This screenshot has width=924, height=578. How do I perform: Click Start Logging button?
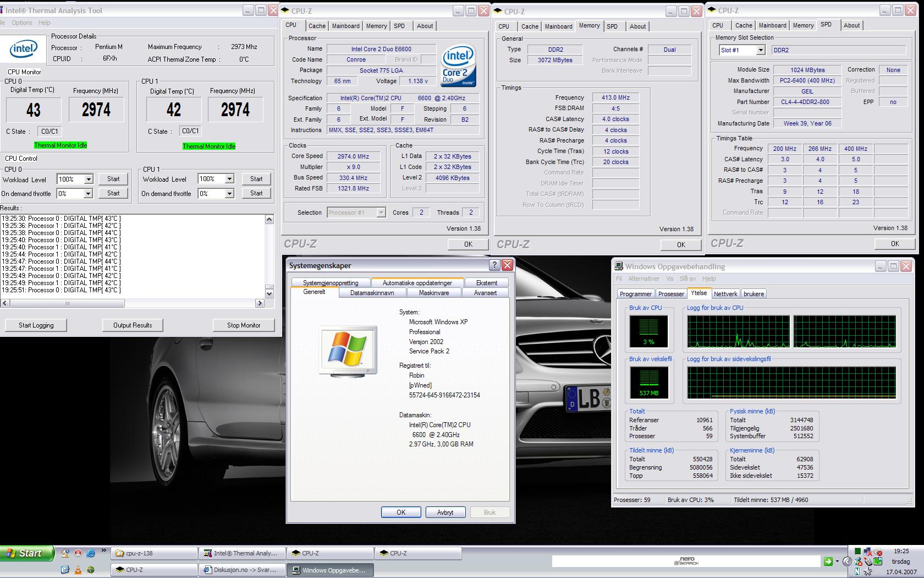point(36,325)
